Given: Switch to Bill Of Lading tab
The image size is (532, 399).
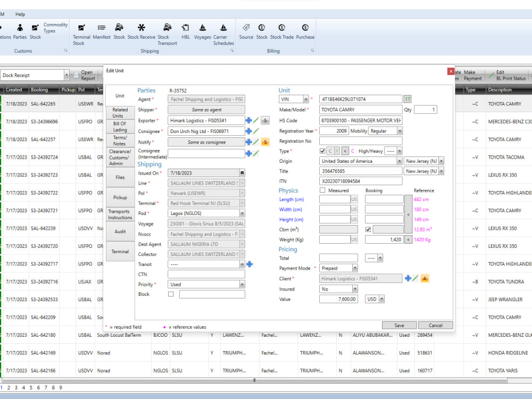Looking at the screenshot, I should tap(120, 127).
